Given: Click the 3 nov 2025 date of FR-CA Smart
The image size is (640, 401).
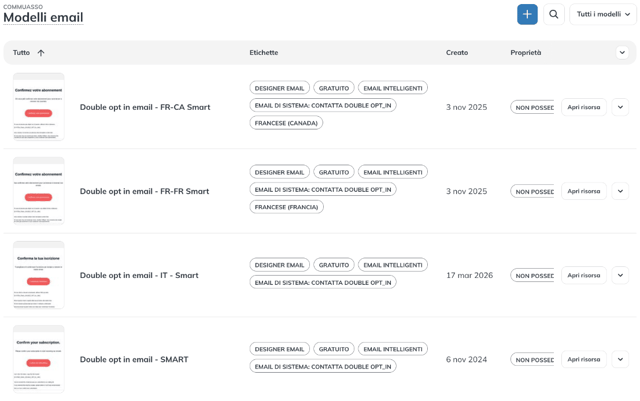Looking at the screenshot, I should click(467, 107).
